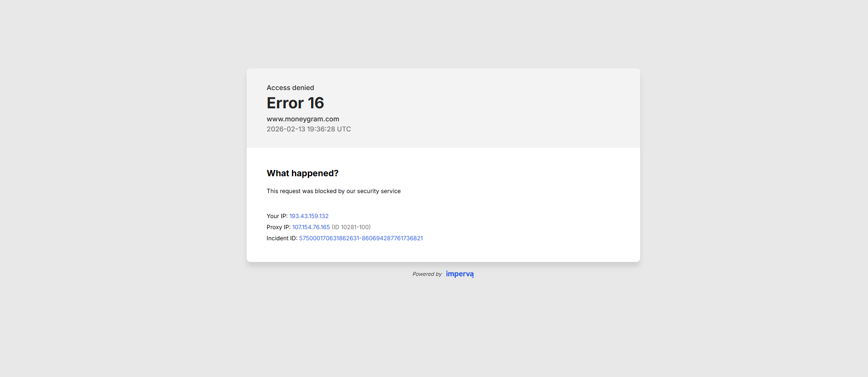Click the 2026-02-13 UTC timestamp

308,129
